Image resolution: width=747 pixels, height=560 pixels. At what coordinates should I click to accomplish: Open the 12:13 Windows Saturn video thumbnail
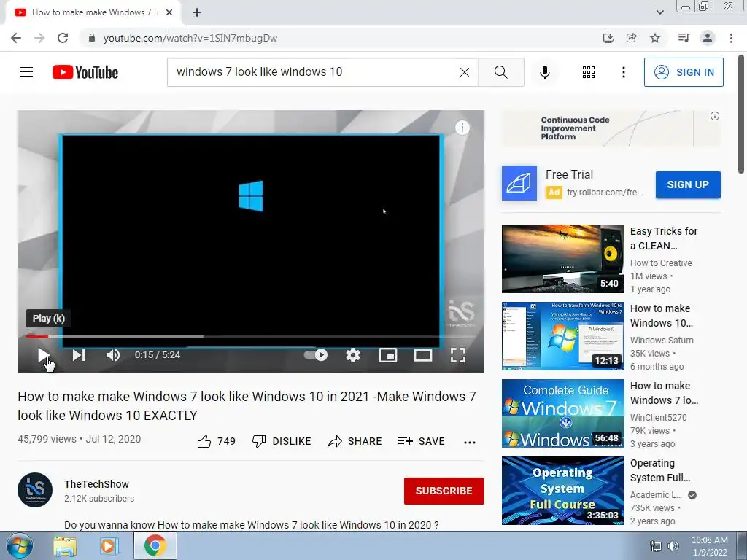coord(562,335)
